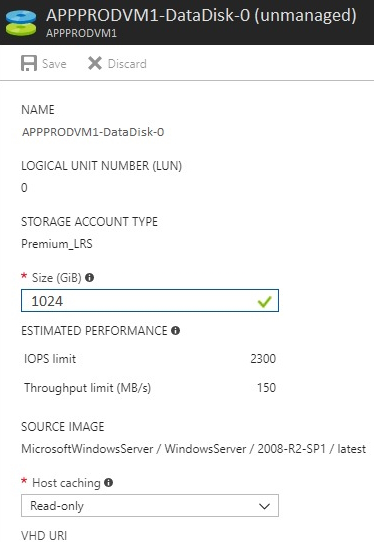
Task: Open the Size (GiB) info tooltip icon
Action: coord(90,278)
